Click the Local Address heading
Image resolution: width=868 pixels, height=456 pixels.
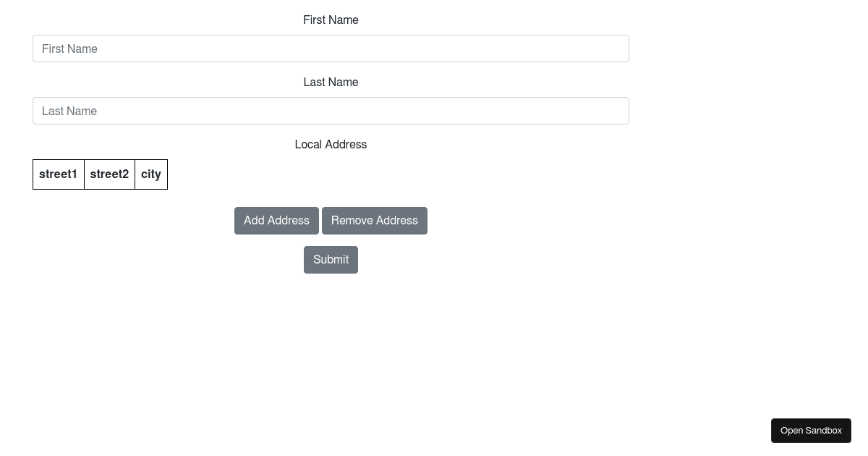[331, 144]
